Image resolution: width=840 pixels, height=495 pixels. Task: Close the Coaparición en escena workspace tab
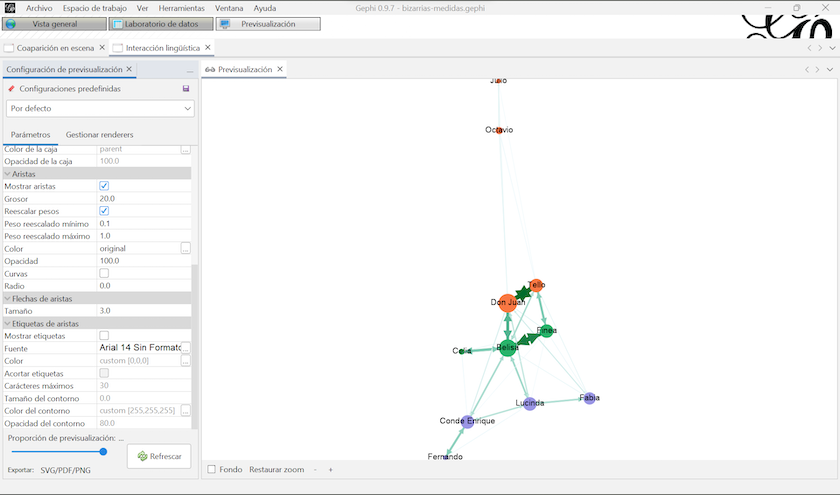102,47
